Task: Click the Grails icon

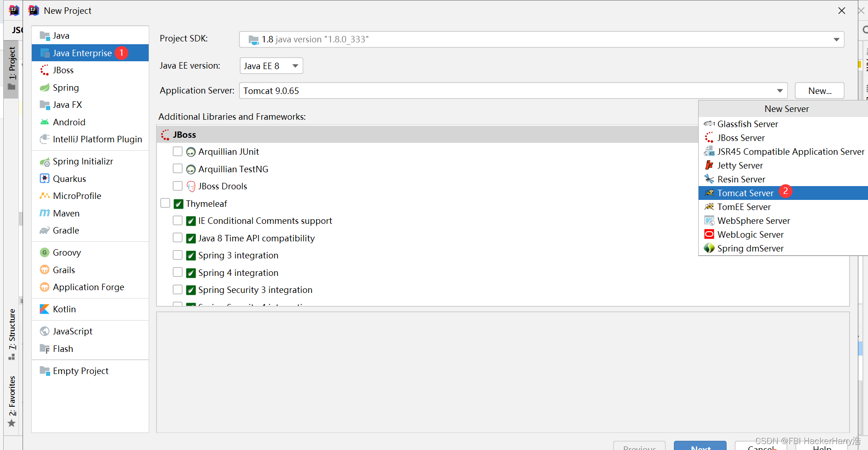Action: coord(45,270)
